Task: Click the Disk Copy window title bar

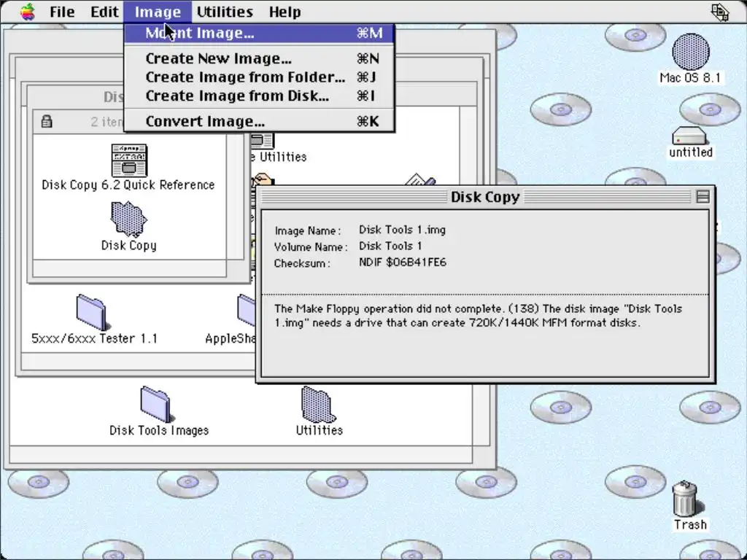Action: (x=485, y=197)
